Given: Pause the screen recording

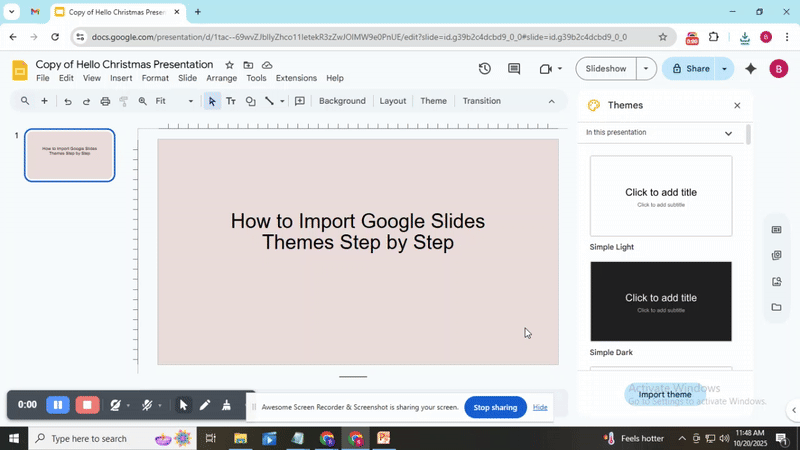Looking at the screenshot, I should (58, 405).
